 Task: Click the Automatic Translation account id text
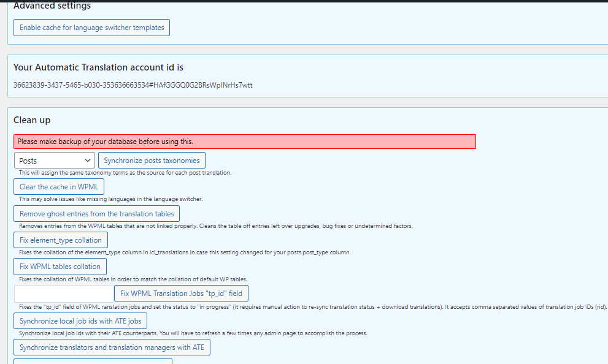pyautogui.click(x=133, y=85)
